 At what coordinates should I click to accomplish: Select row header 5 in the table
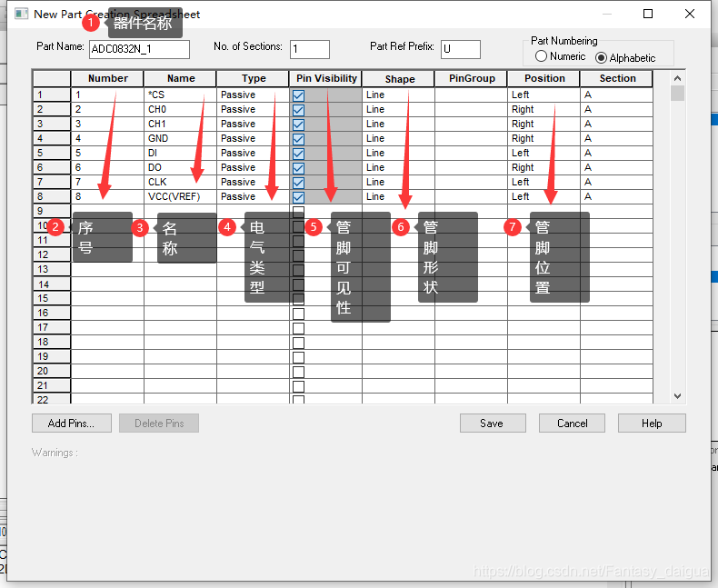pyautogui.click(x=52, y=153)
